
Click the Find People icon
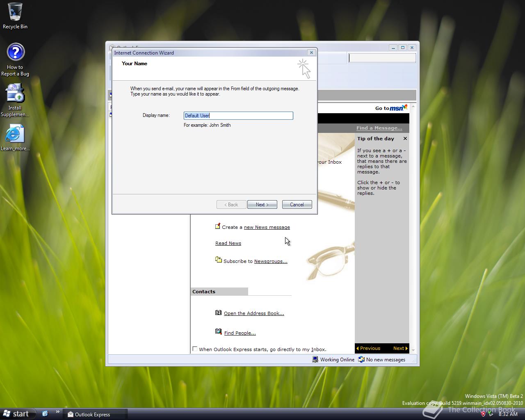[x=218, y=332]
